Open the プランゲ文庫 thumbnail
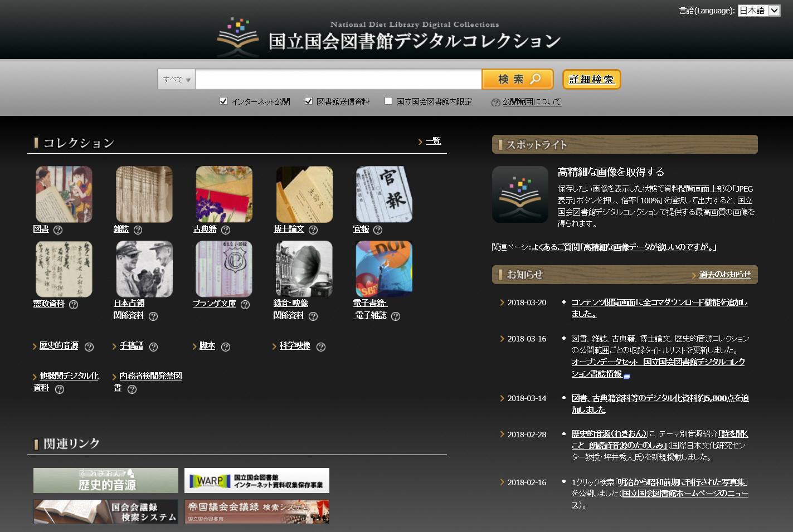This screenshot has height=532, width=793. click(x=224, y=269)
